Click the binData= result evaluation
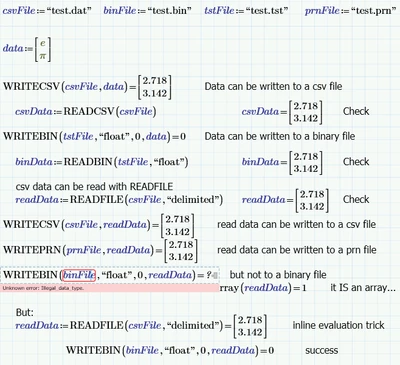 (x=282, y=162)
